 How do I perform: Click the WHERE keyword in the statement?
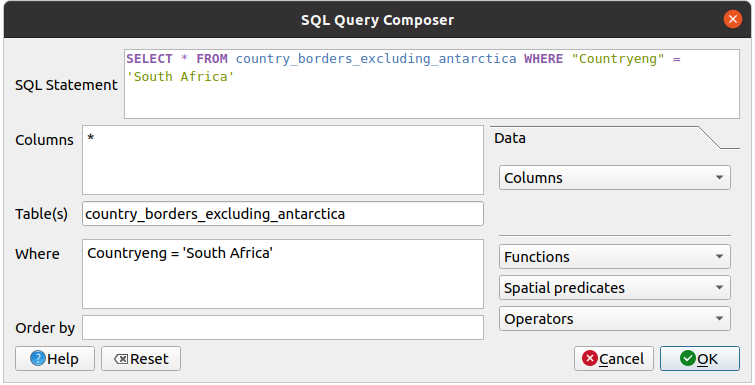click(544, 59)
